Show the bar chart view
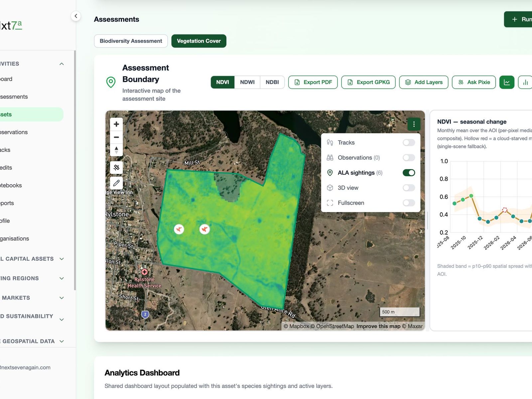Viewport: 532px width, 399px height. (525, 82)
